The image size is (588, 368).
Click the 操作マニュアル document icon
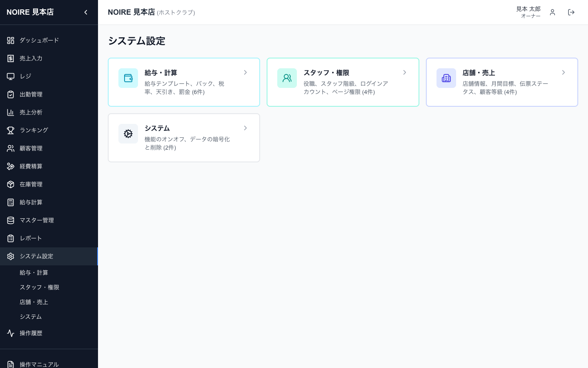point(11,364)
